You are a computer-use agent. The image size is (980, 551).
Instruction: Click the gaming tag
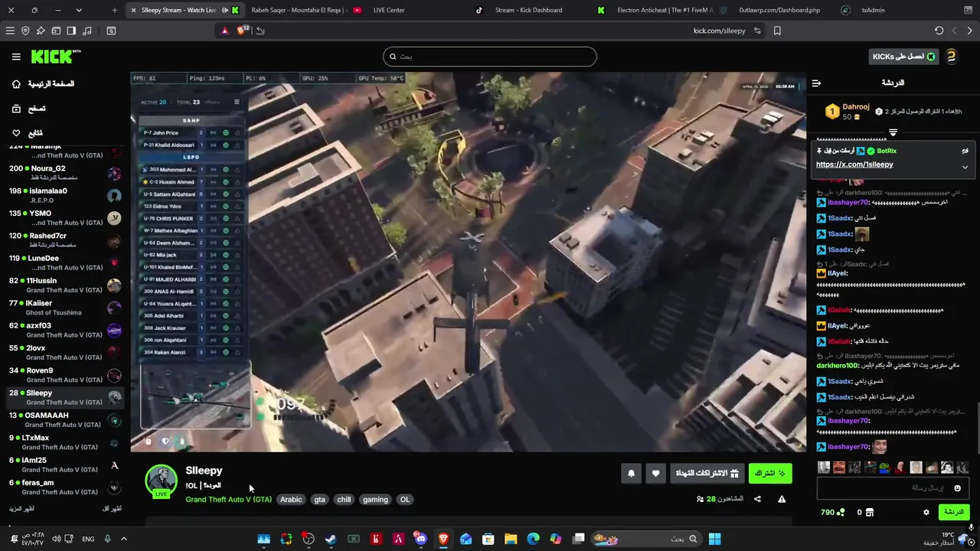(375, 500)
